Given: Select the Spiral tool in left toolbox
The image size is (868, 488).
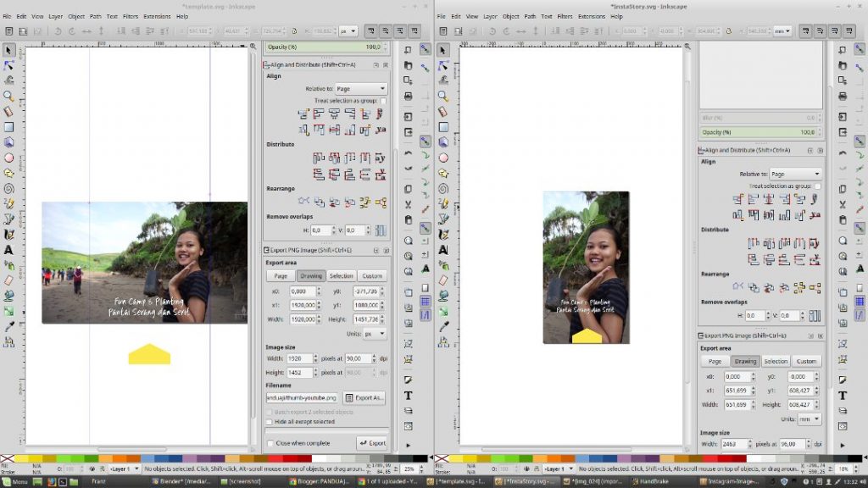Looking at the screenshot, I should (x=9, y=188).
